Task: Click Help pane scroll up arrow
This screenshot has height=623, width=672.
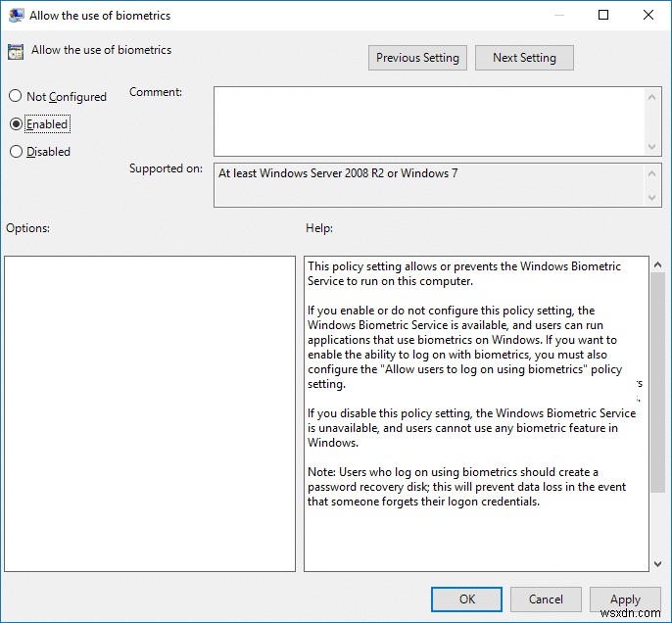Action: point(657,264)
